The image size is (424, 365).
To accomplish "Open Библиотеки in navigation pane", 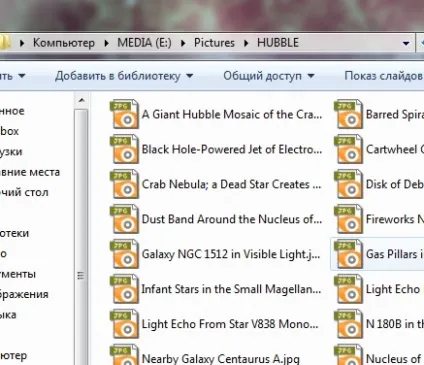I will coord(14,233).
